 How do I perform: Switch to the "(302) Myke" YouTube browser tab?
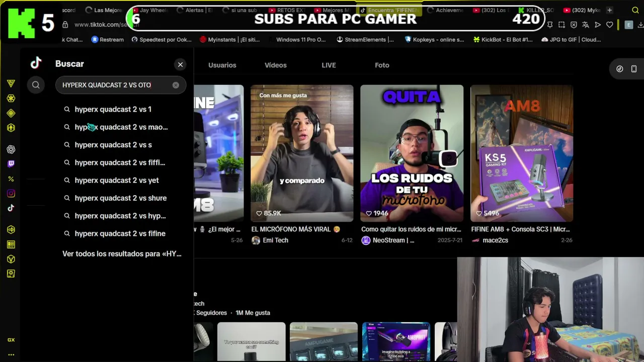pos(582,10)
